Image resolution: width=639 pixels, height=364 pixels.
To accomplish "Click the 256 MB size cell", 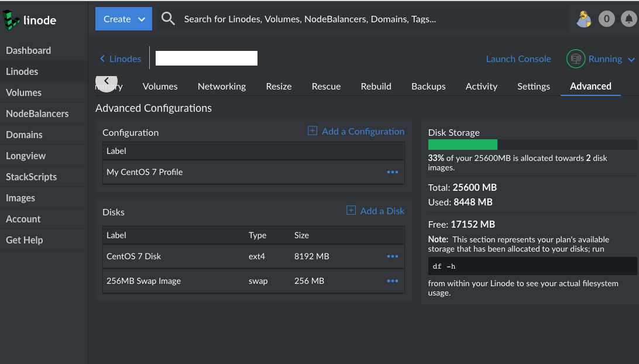I will click(x=309, y=281).
